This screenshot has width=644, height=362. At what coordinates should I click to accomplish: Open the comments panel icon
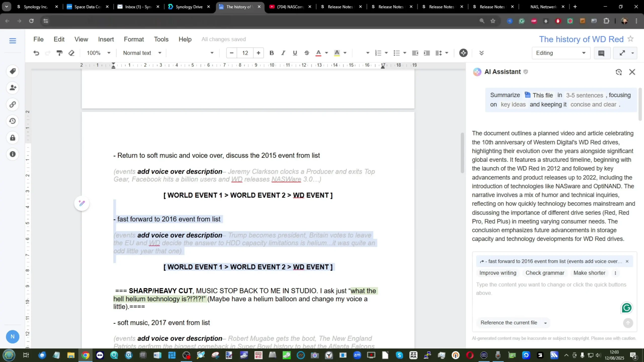pyautogui.click(x=601, y=53)
